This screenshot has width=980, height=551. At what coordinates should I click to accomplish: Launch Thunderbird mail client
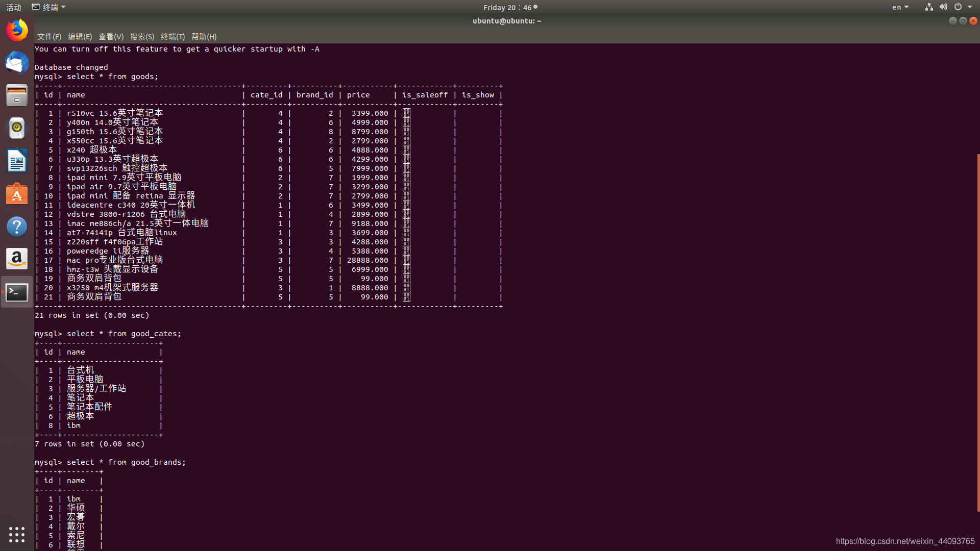[17, 63]
